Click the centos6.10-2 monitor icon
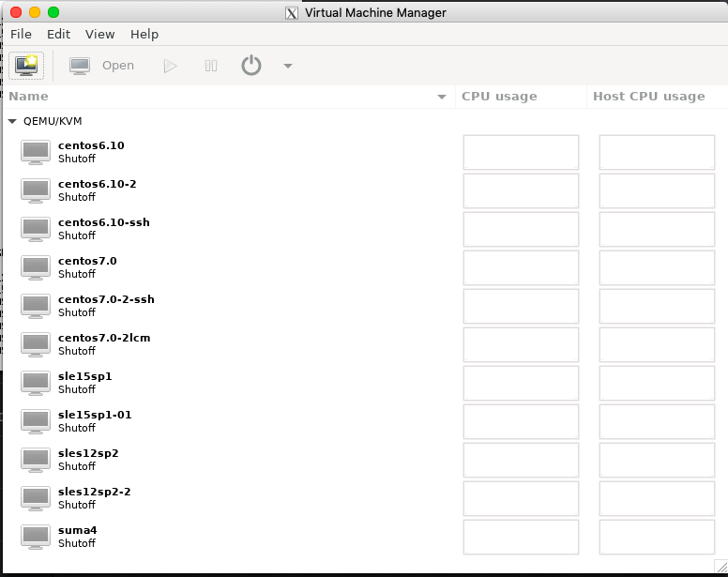Image resolution: width=728 pixels, height=577 pixels. (x=36, y=190)
